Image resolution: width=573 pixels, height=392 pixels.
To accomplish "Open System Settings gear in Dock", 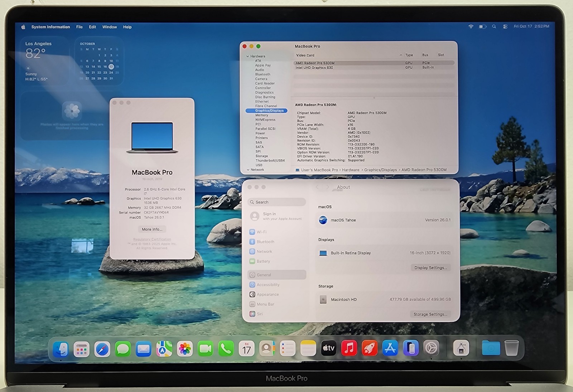I will [431, 349].
